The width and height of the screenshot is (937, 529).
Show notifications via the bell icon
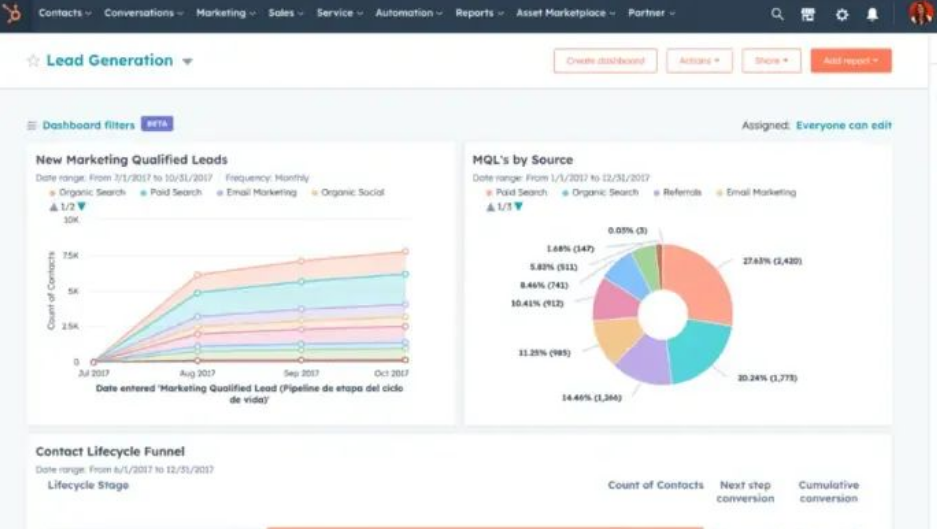click(x=872, y=14)
